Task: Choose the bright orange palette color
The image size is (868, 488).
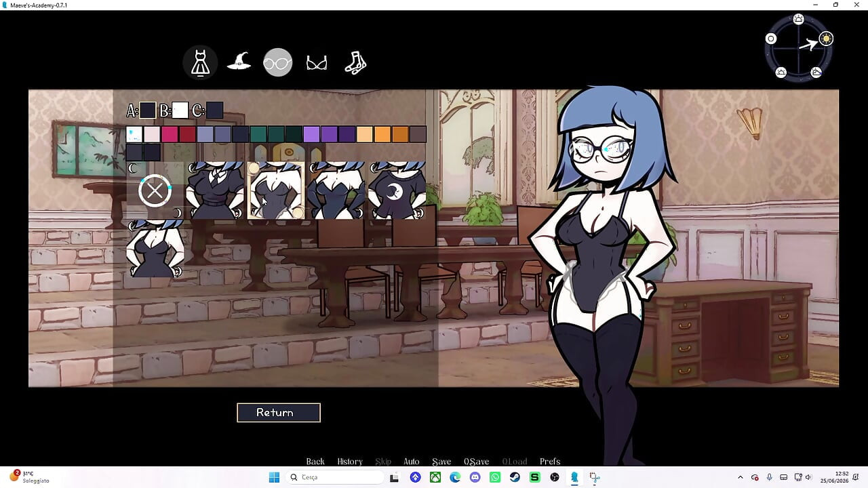Action: 382,134
